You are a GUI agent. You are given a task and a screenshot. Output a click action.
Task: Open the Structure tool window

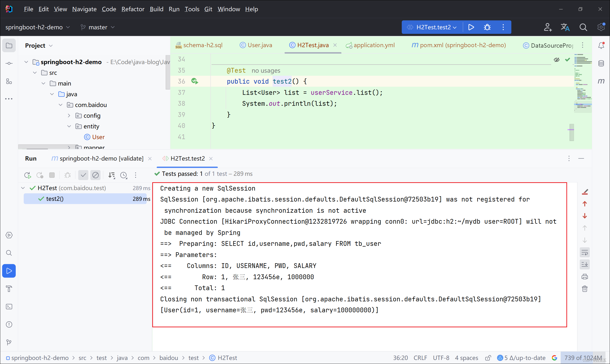(x=9, y=81)
